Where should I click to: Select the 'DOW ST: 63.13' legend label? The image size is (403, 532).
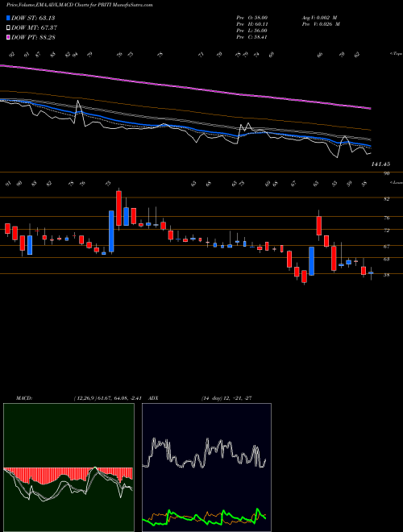(33, 18)
